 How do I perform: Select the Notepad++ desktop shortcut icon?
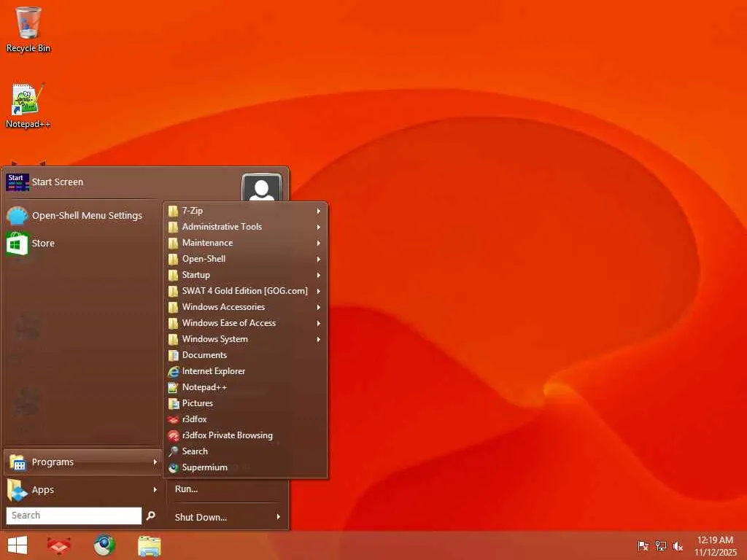pyautogui.click(x=27, y=99)
